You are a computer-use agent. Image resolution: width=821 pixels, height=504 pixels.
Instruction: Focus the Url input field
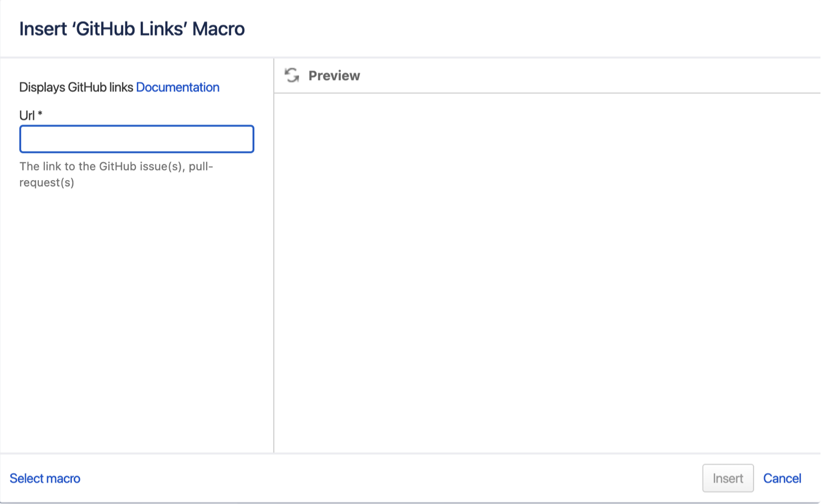(x=136, y=139)
